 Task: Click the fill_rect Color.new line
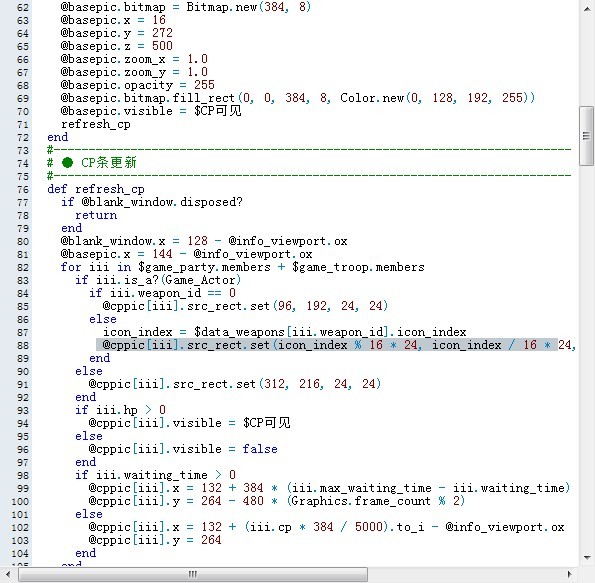tap(298, 98)
